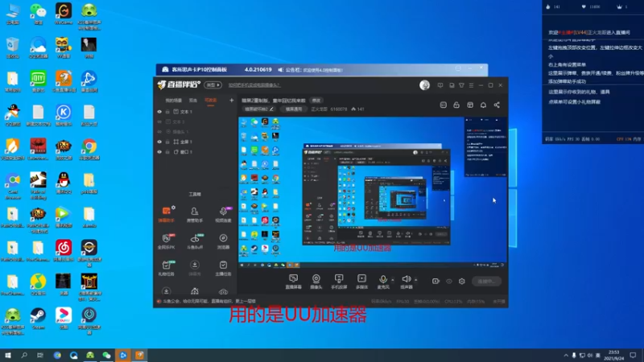Click the lock icon above the preview

point(456,105)
